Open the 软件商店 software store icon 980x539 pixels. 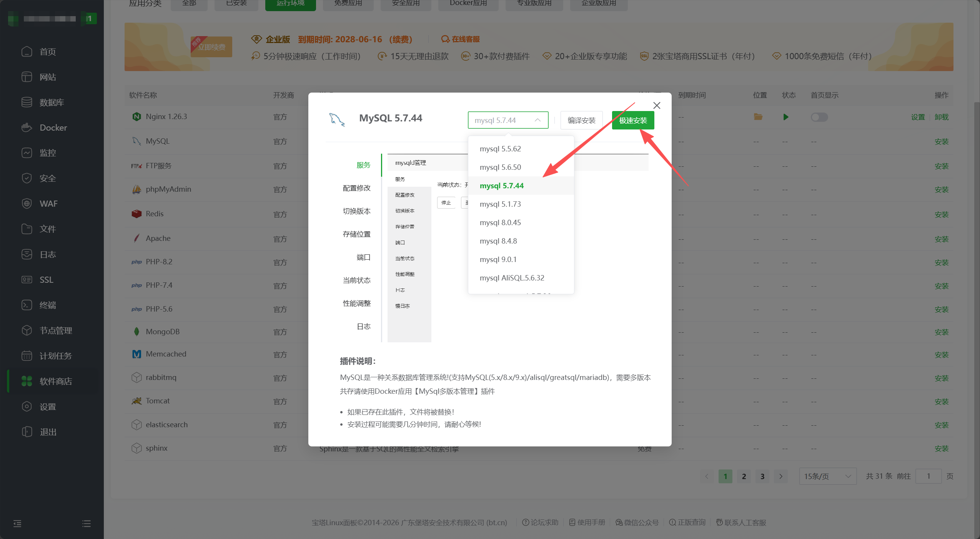27,381
